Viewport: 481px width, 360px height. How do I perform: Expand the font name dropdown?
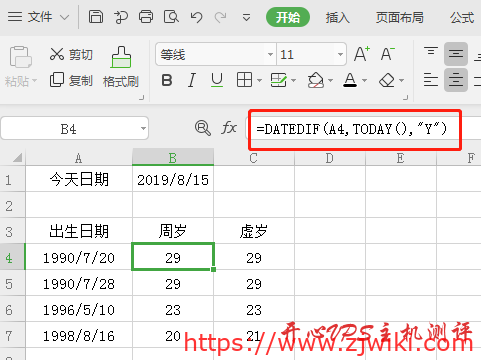tap(270, 54)
